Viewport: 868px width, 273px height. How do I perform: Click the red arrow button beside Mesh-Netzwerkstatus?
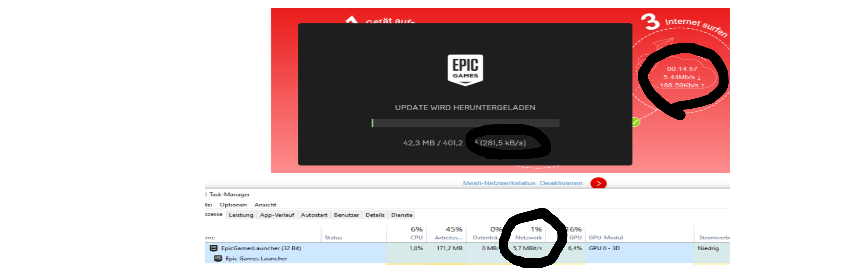click(598, 183)
